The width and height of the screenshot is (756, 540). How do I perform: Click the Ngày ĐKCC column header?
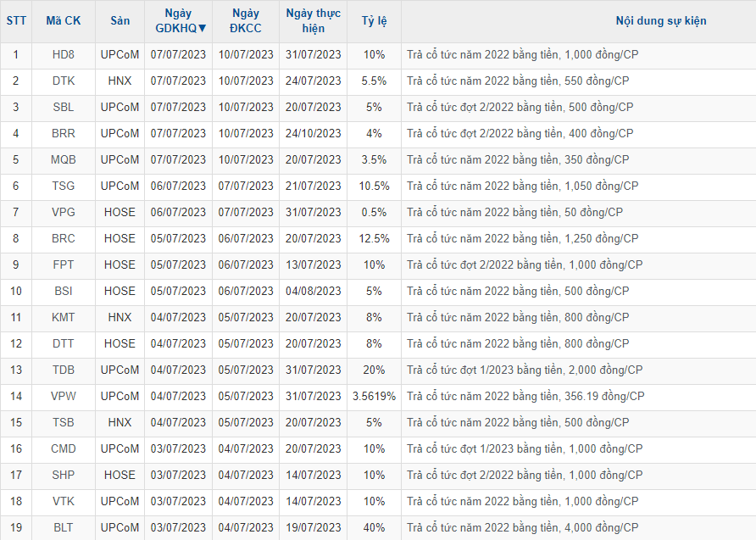(246, 21)
